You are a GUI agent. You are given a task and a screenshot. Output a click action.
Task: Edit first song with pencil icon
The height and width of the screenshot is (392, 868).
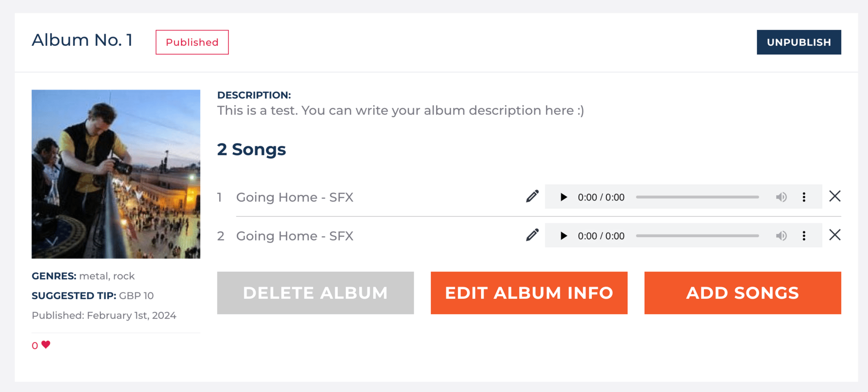532,196
